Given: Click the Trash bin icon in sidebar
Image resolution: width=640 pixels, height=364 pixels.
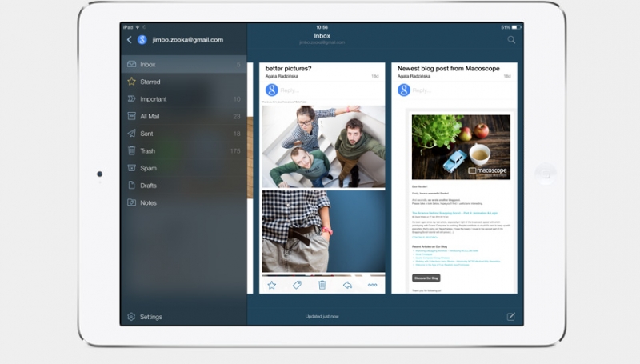Looking at the screenshot, I should point(131,150).
